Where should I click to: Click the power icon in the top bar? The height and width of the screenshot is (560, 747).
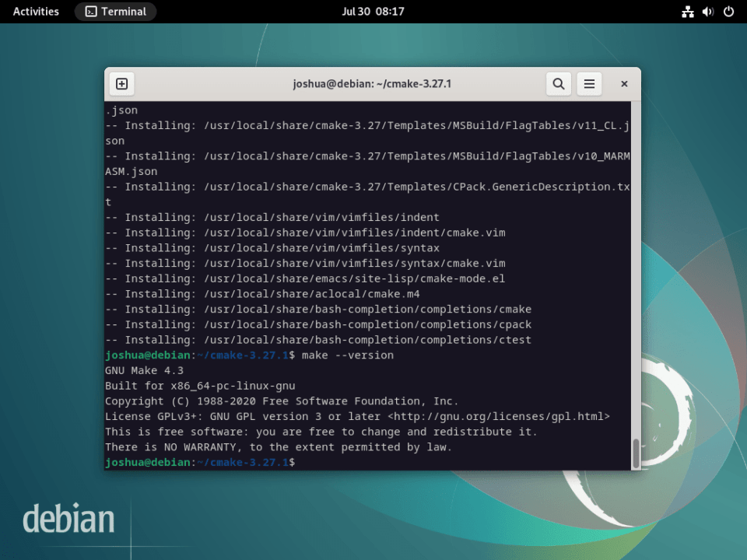coord(729,11)
